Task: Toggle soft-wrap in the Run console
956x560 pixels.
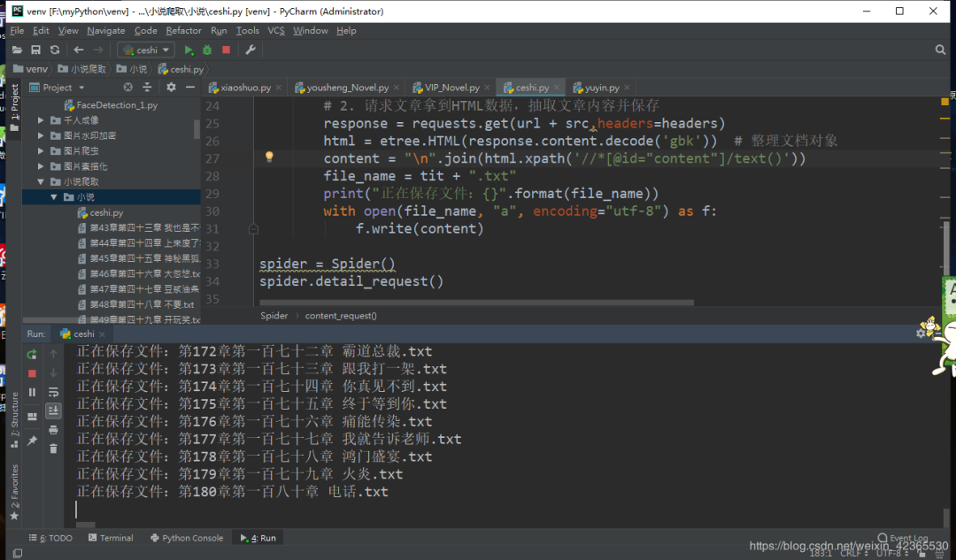Action: point(54,392)
